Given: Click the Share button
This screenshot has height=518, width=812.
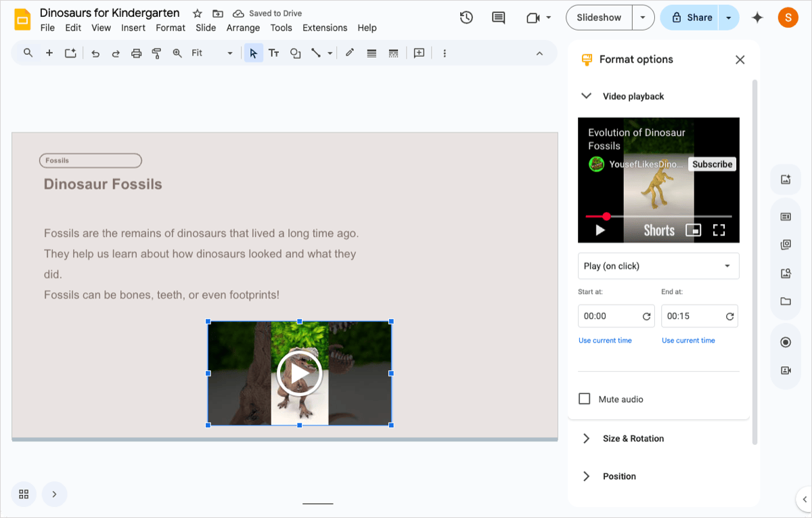Looking at the screenshot, I should pyautogui.click(x=690, y=18).
